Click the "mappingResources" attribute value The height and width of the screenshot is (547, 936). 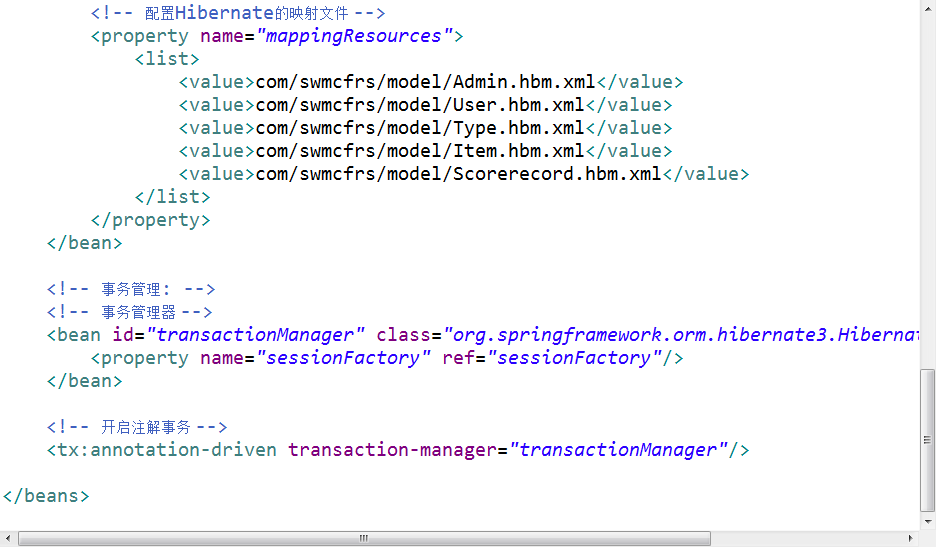355,36
